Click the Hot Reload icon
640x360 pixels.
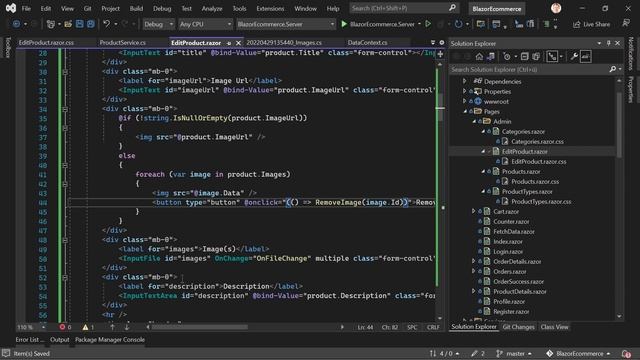(x=458, y=24)
